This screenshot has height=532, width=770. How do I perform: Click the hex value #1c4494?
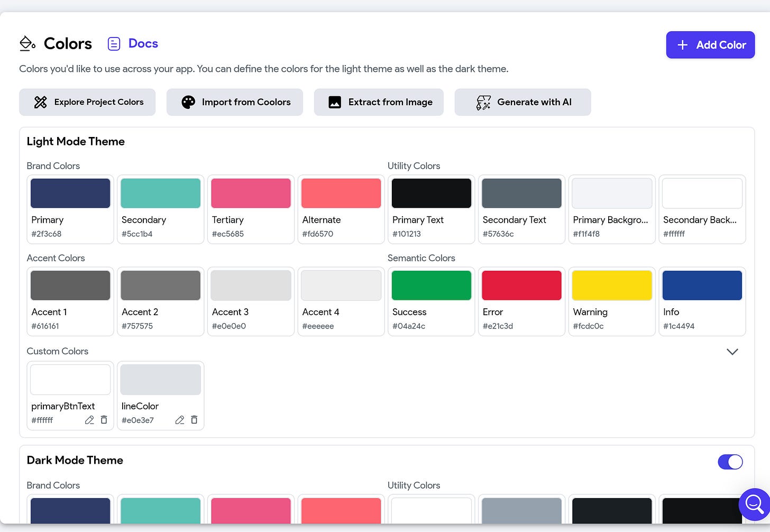click(679, 326)
